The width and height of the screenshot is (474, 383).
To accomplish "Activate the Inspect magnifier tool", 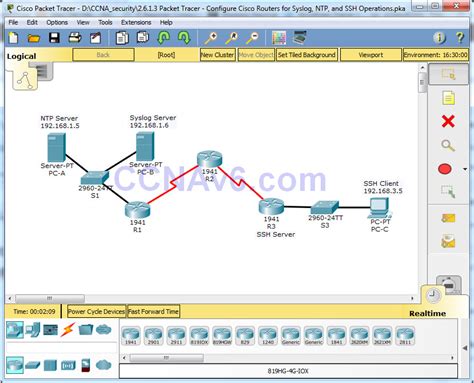I will 448,145.
